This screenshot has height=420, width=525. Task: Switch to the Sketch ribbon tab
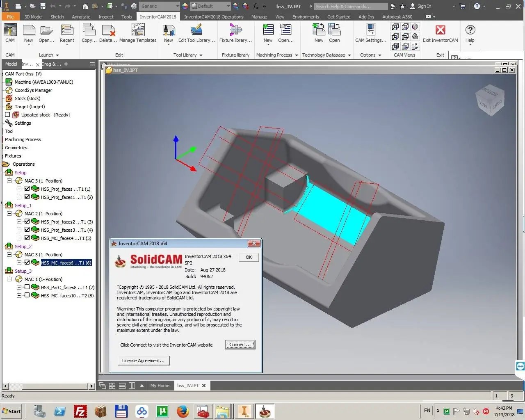tap(57, 17)
